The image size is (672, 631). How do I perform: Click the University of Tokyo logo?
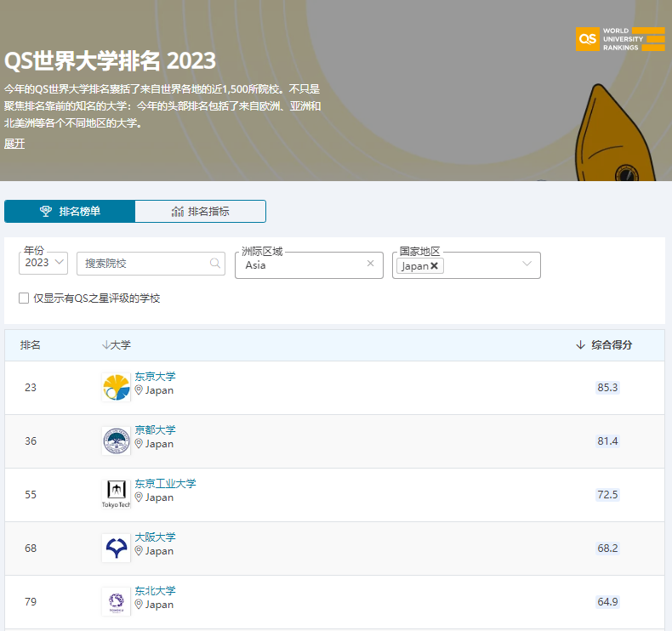click(x=116, y=387)
